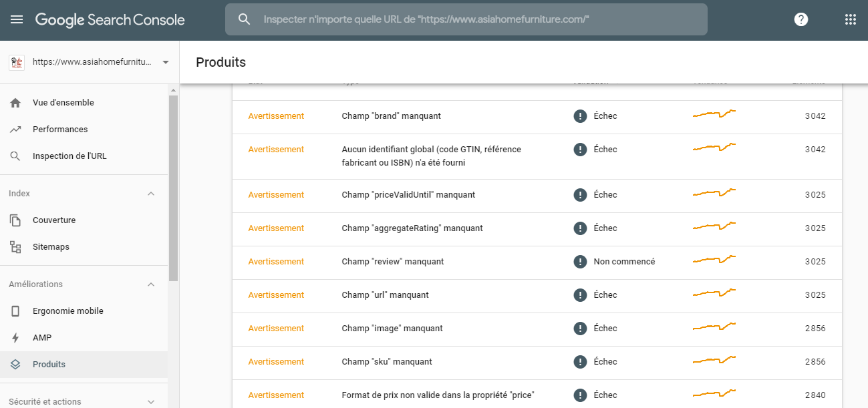868x408 pixels.
Task: Open Inspection de l'URL
Action: (x=84, y=156)
